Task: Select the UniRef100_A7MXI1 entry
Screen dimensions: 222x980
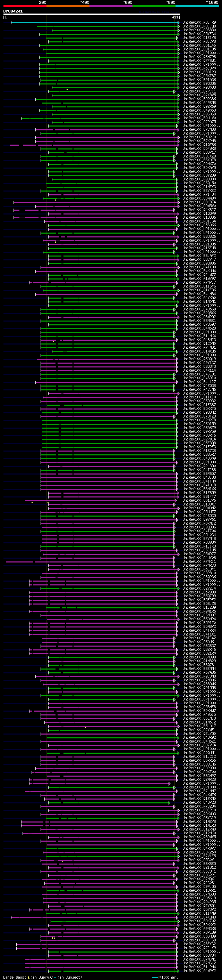Action: point(199,561)
